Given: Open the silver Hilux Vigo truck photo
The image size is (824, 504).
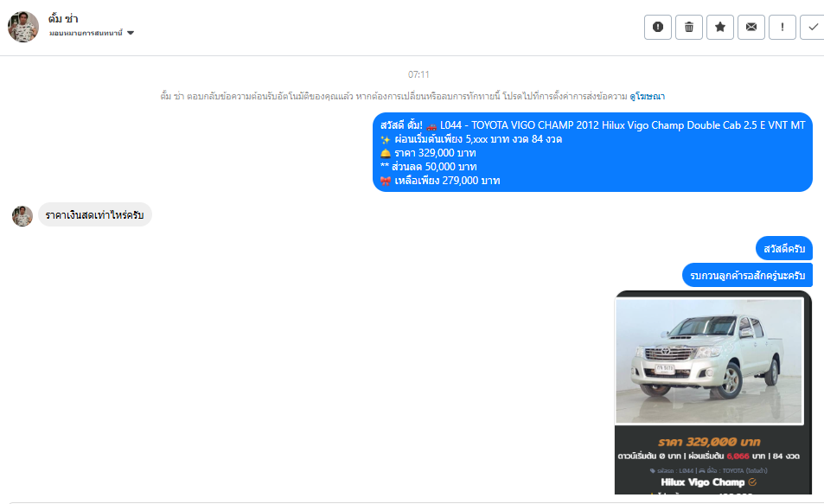Looking at the screenshot, I should pyautogui.click(x=709, y=360).
